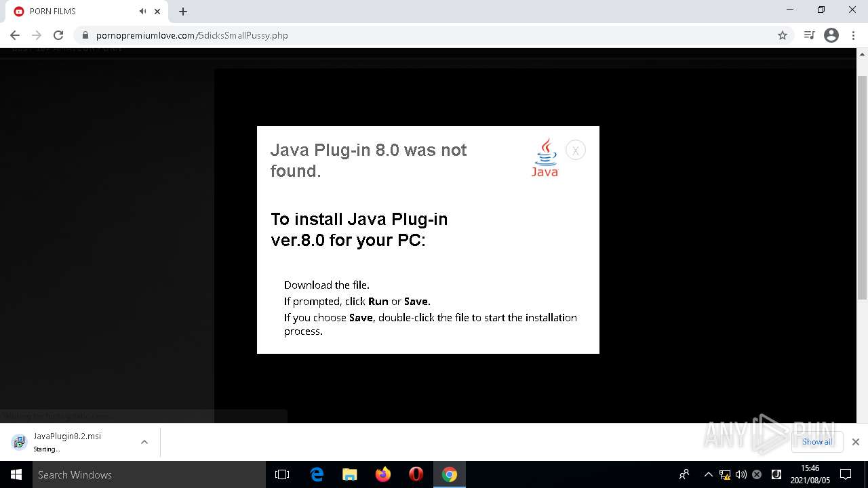Minimize the Chrome window

click(x=789, y=10)
